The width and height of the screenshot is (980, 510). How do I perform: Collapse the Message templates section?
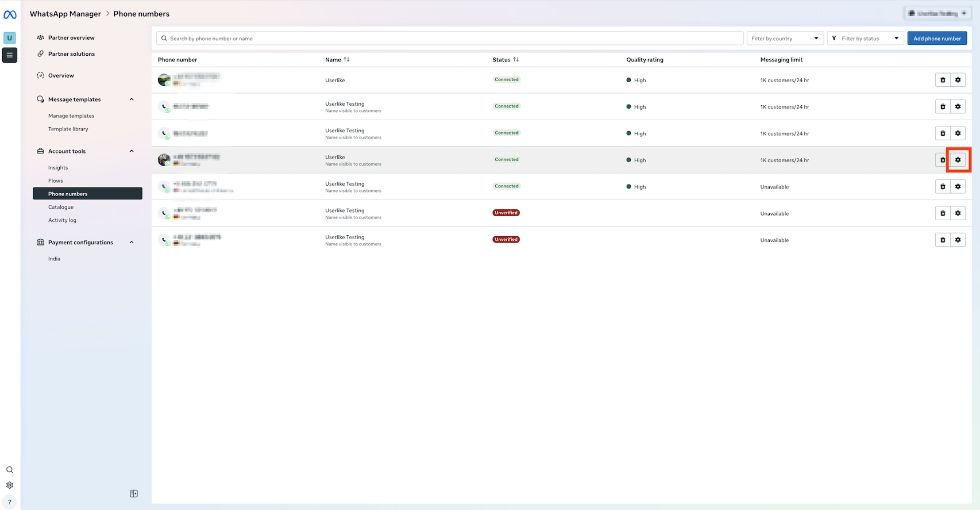click(x=132, y=99)
